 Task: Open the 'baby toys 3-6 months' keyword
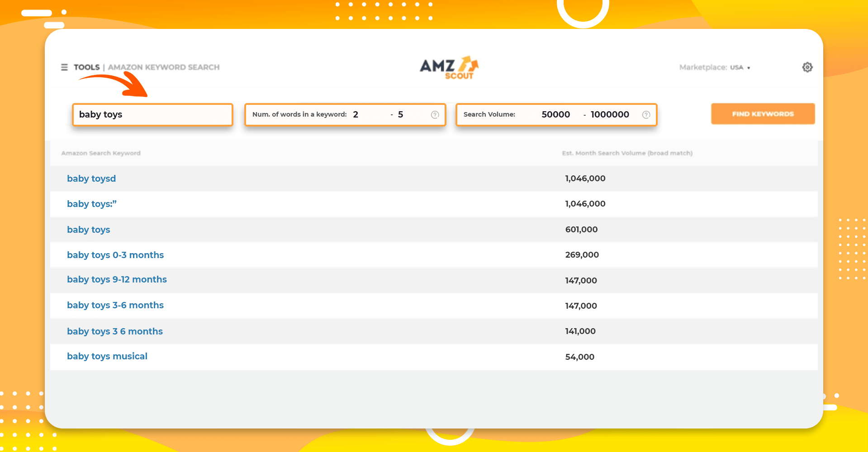115,305
